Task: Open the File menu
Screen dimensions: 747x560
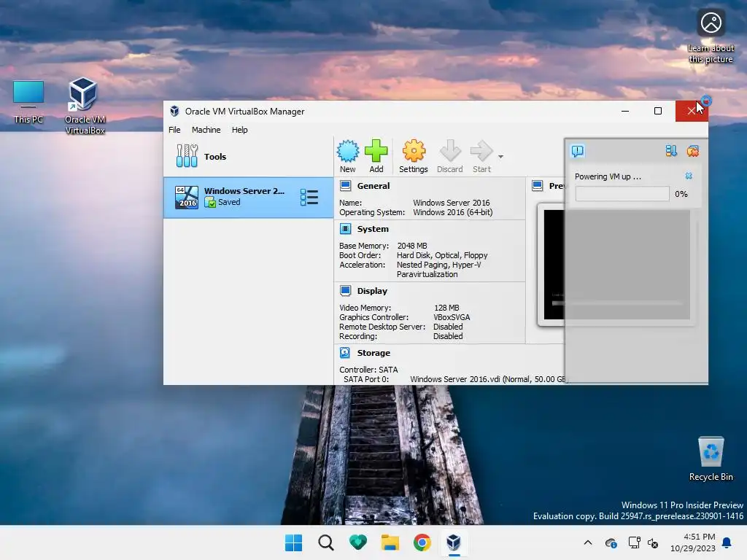Action: [x=174, y=130]
